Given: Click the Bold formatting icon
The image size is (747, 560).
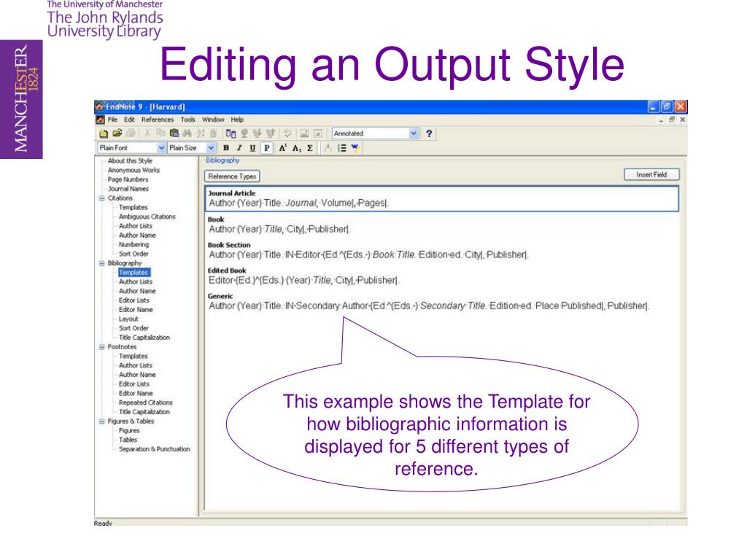Looking at the screenshot, I should [225, 147].
